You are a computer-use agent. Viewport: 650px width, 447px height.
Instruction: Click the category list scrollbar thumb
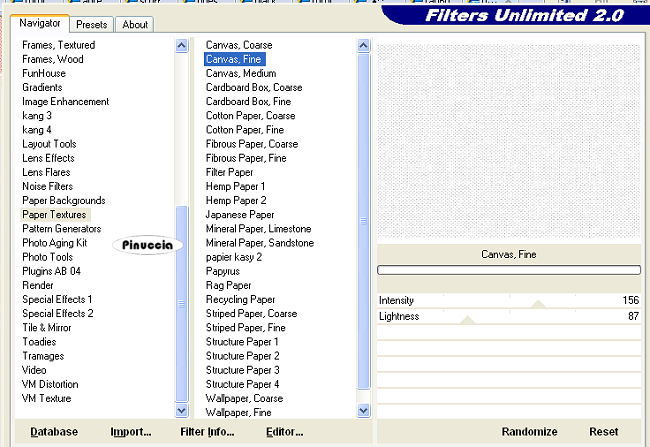(182, 303)
